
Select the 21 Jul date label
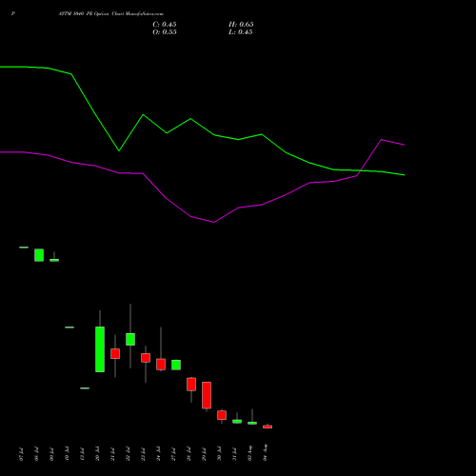(112, 454)
